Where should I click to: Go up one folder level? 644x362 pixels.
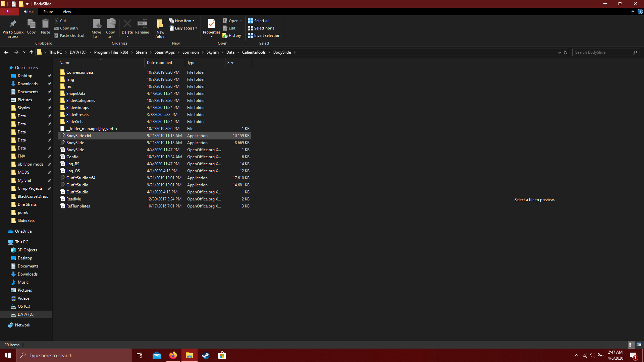tap(31, 52)
